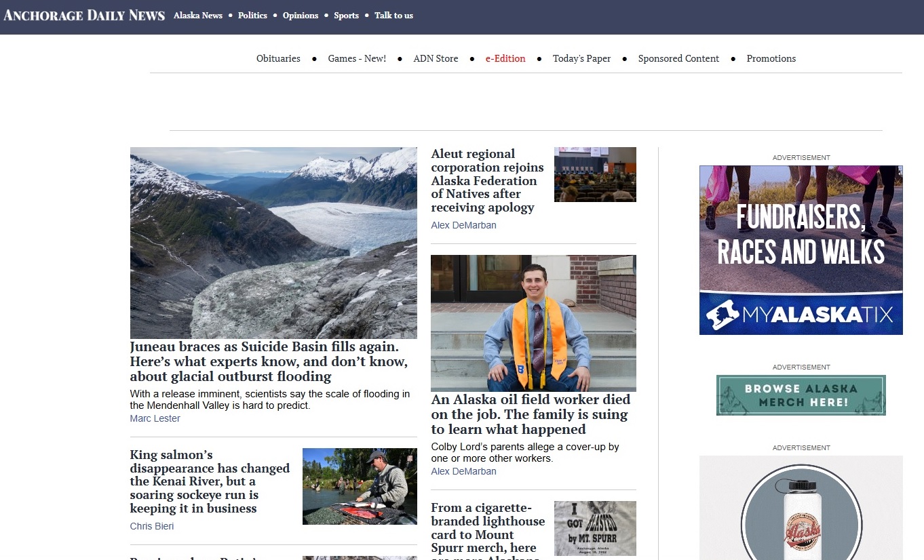
Task: Open the Mendenhall glacier lead story photo
Action: (273, 243)
